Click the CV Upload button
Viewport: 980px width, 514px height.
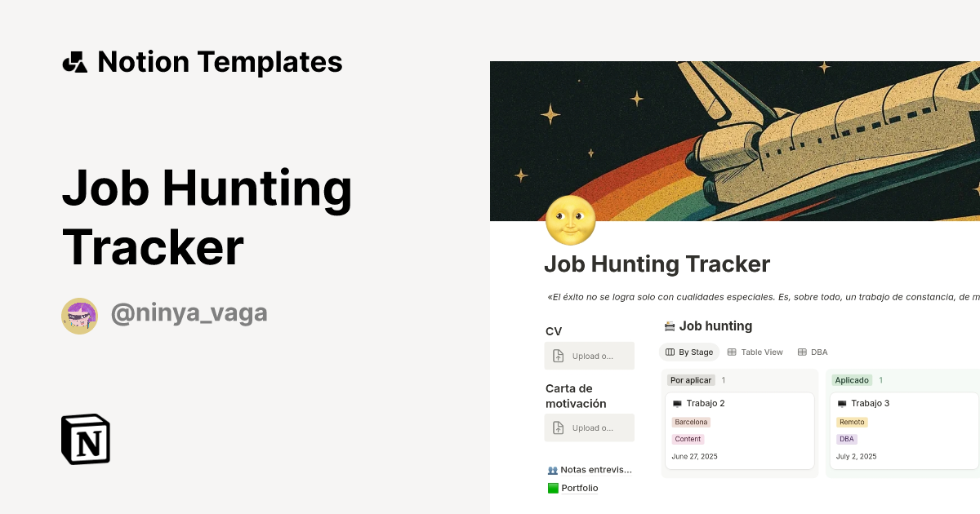(590, 355)
